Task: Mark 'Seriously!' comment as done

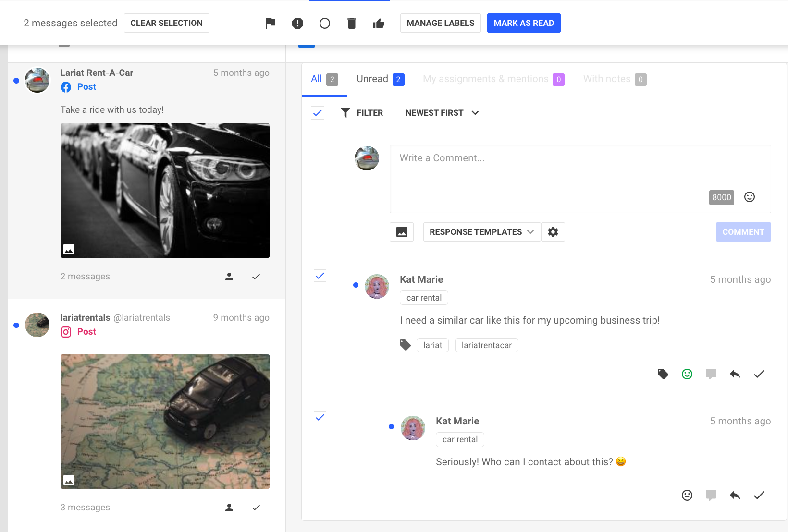Action: tap(759, 495)
